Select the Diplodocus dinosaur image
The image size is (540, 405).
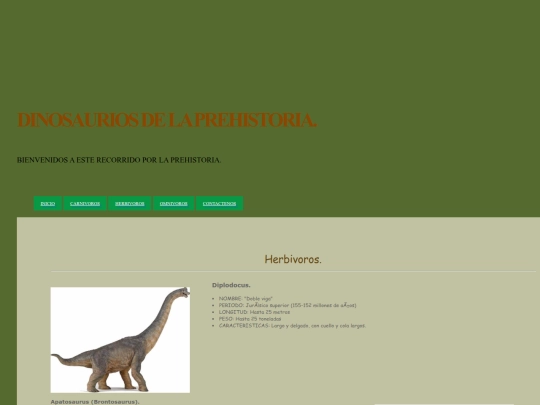pos(120,340)
